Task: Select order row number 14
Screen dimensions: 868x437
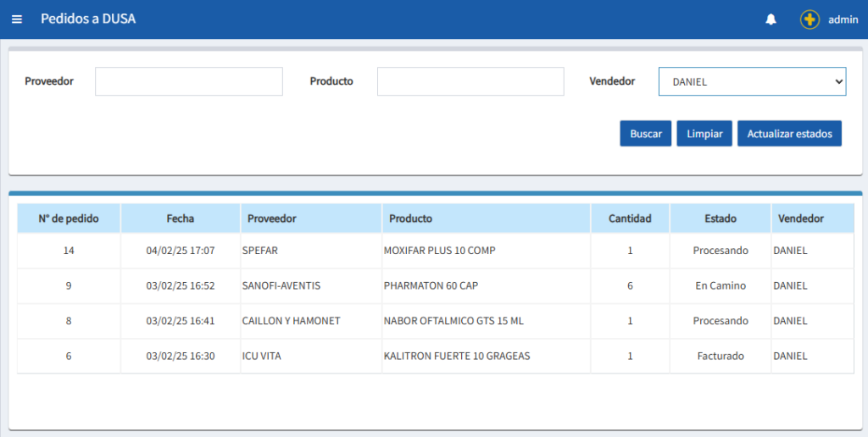Action: pos(69,251)
